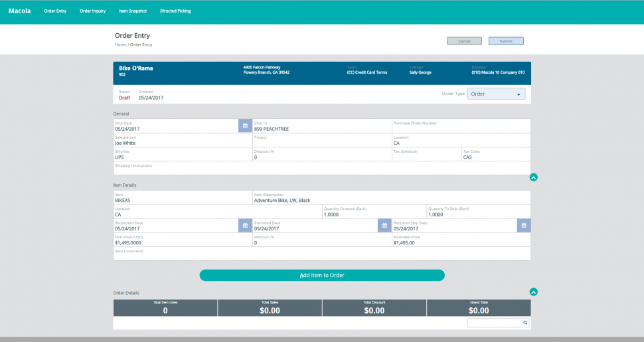
Task: Open the Promised Date calendar picker
Action: click(384, 226)
